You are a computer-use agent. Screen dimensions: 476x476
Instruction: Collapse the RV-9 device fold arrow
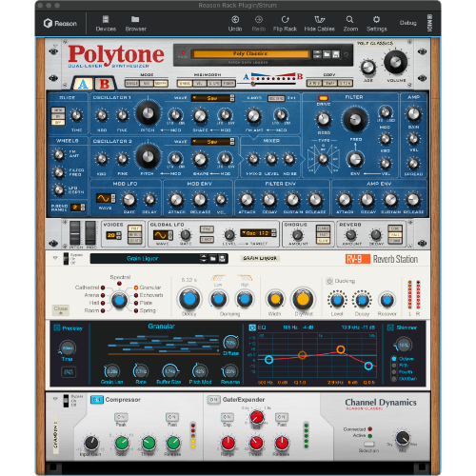(x=55, y=258)
